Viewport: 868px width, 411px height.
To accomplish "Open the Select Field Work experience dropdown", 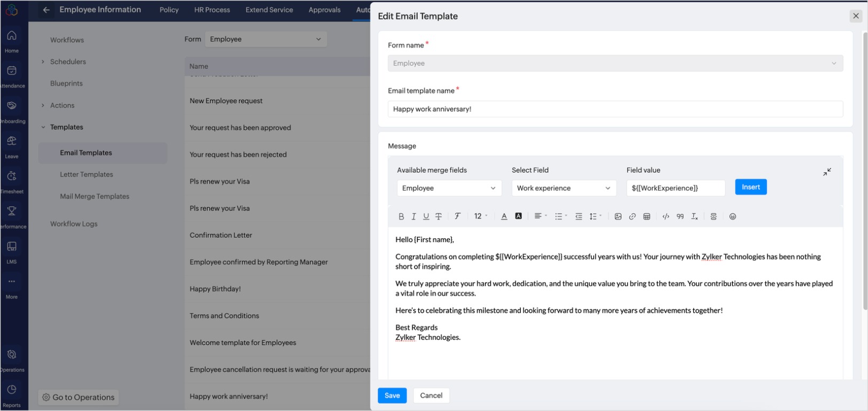I will 564,188.
